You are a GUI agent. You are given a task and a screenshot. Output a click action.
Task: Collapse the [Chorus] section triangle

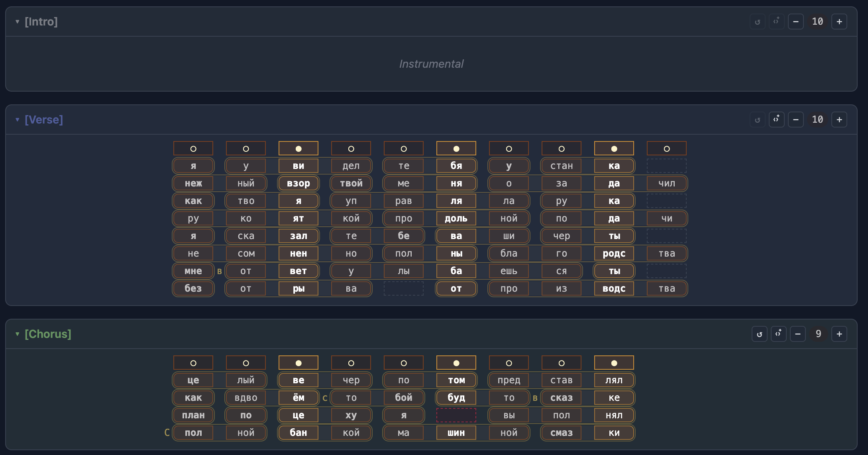(18, 334)
